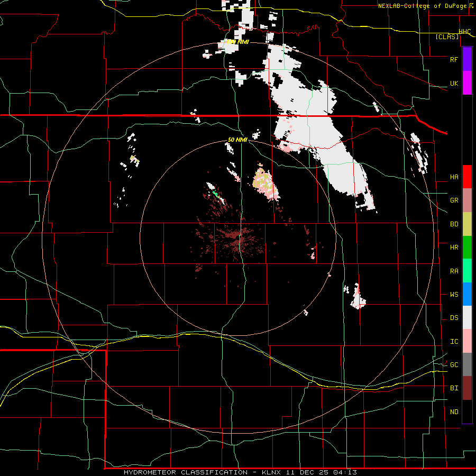This screenshot has height=476, width=476.
Task: Click the 'UK' legend label
Action: coord(454,83)
